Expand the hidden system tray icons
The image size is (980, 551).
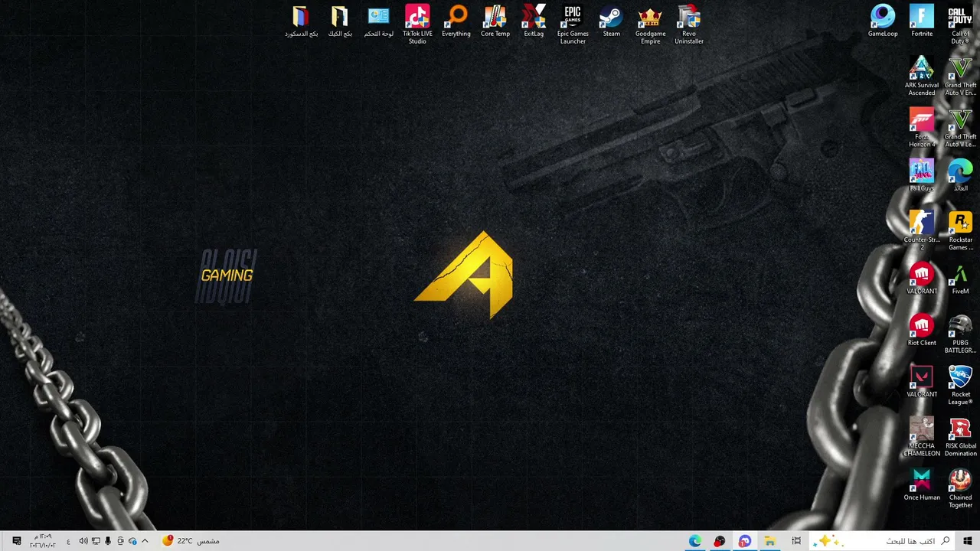[145, 541]
